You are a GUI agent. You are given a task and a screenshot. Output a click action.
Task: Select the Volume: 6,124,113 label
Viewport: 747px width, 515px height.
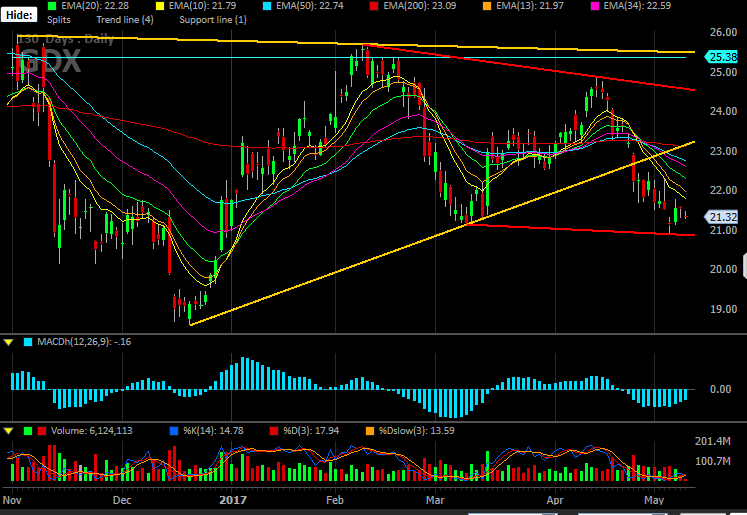tap(92, 431)
